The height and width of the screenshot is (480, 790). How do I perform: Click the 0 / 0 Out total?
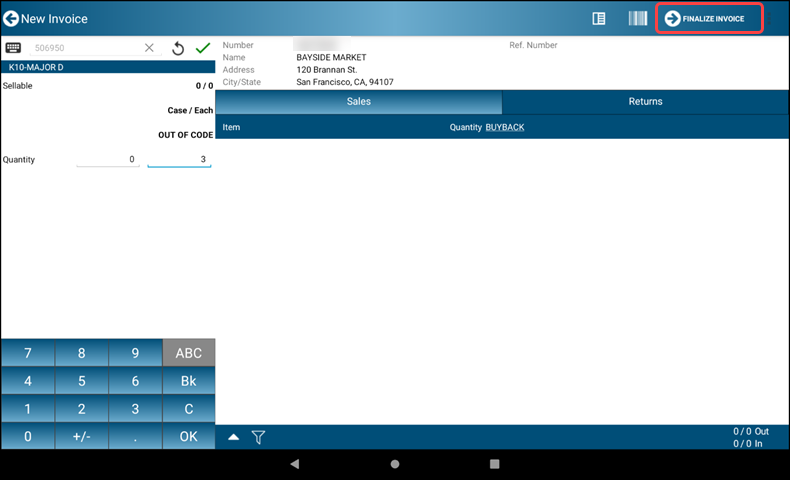coord(751,432)
